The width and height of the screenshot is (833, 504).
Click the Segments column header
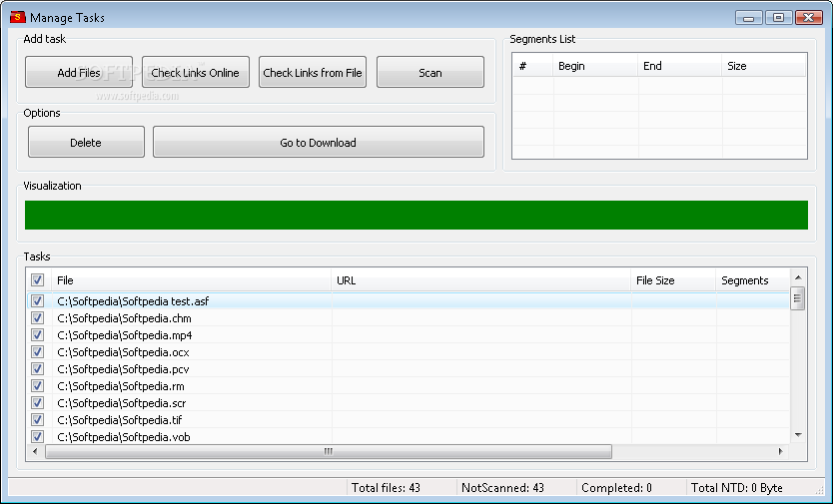click(x=753, y=280)
